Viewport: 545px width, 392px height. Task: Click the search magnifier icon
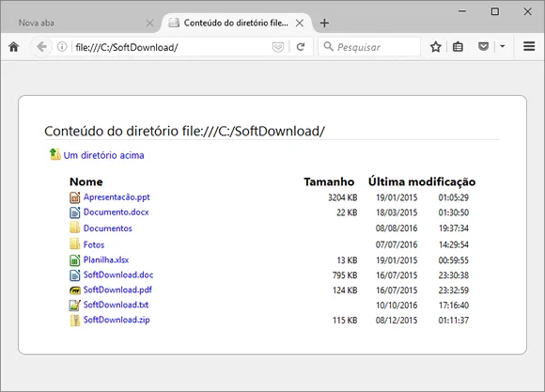[x=328, y=46]
